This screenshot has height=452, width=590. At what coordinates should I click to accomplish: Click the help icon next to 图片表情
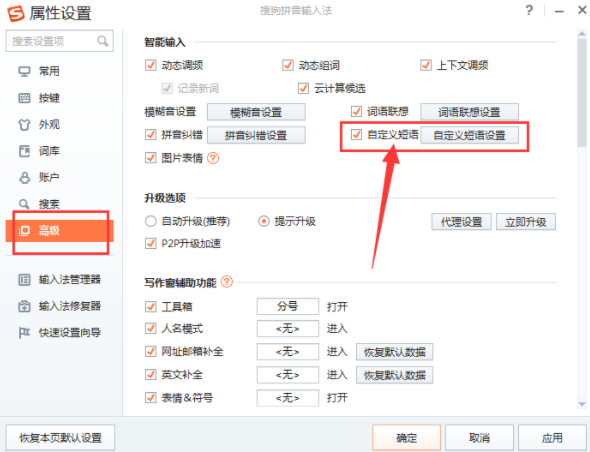coord(213,158)
